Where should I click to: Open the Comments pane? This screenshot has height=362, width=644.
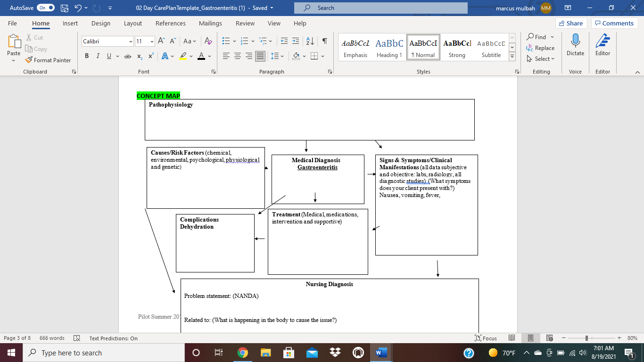click(614, 23)
